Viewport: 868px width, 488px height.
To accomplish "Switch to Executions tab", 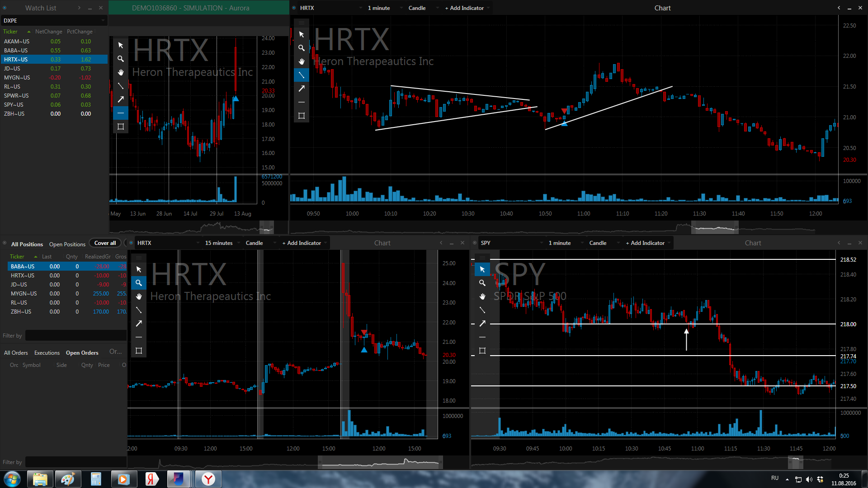I will coord(47,353).
